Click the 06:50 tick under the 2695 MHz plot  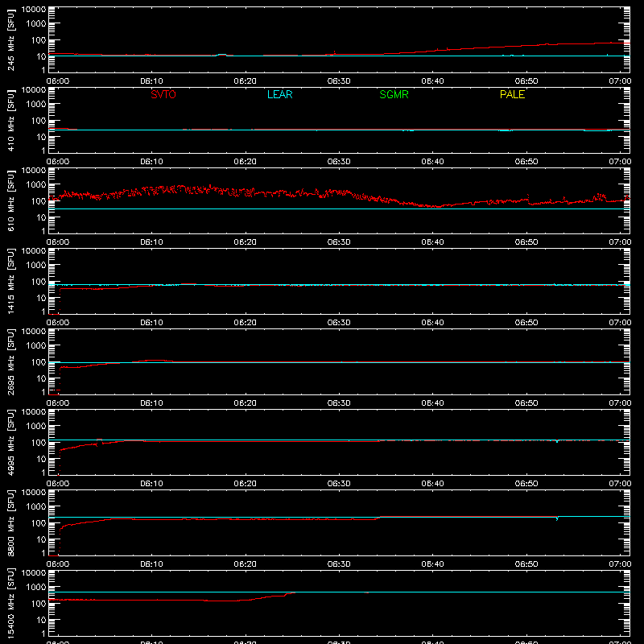pos(526,403)
